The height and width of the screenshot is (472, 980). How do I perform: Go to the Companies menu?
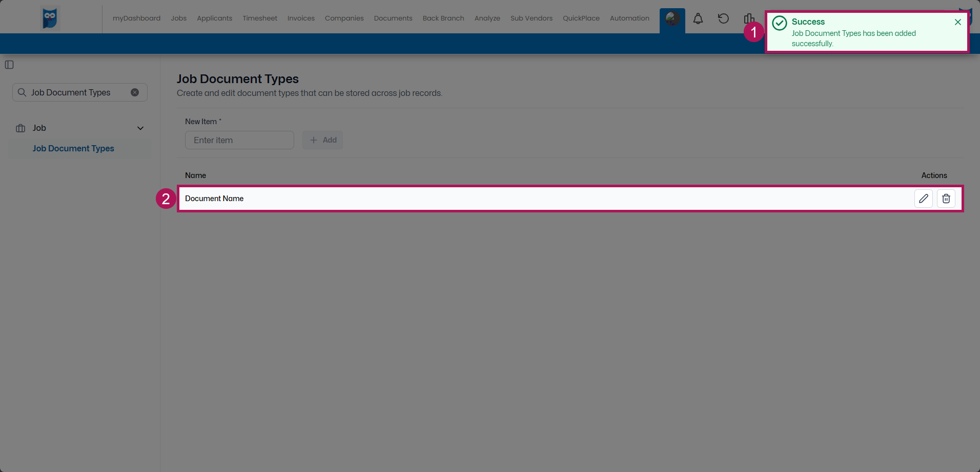pos(344,18)
